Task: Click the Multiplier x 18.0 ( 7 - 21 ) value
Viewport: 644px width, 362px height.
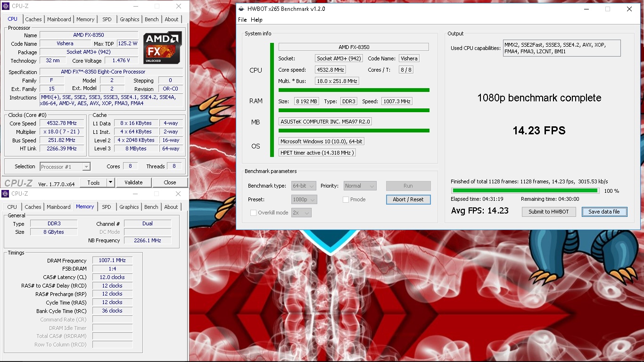Action: (x=62, y=132)
